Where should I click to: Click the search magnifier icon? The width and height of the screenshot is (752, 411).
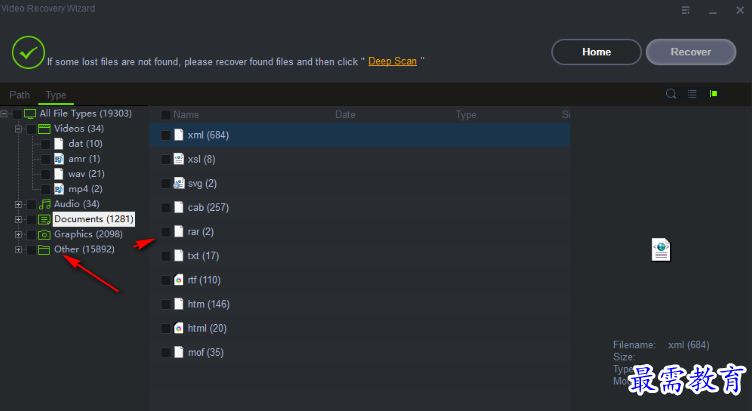[671, 94]
